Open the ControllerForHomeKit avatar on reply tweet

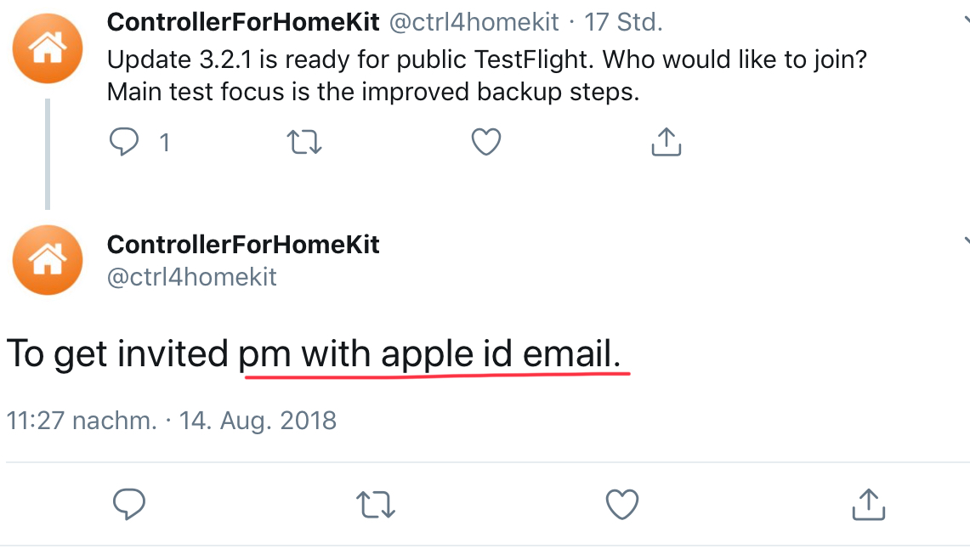tap(48, 260)
